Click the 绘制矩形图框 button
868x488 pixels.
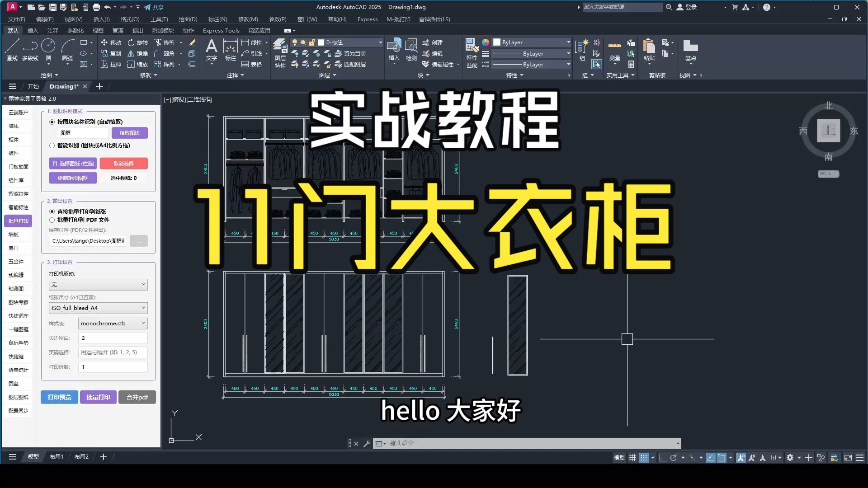(73, 178)
